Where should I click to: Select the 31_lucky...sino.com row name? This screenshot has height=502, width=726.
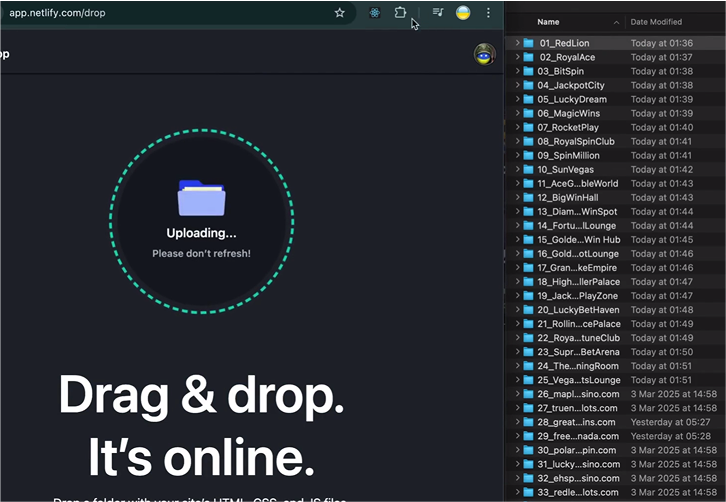tap(579, 464)
